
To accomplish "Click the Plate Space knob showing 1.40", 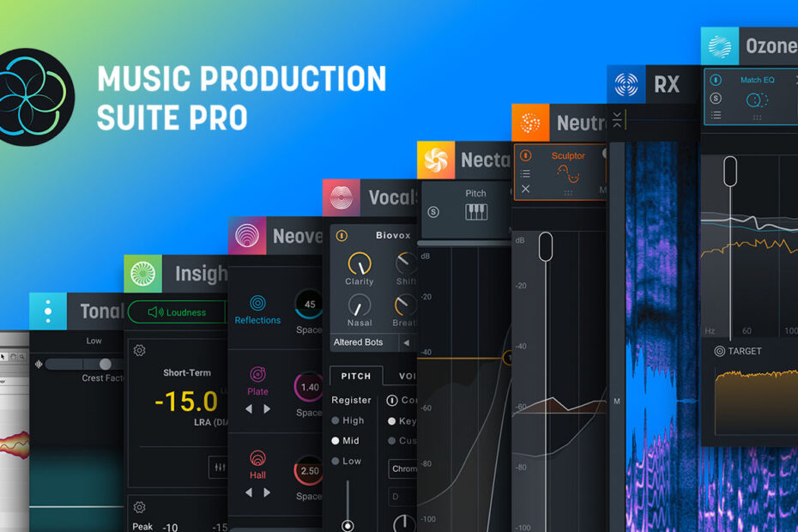I will (308, 387).
